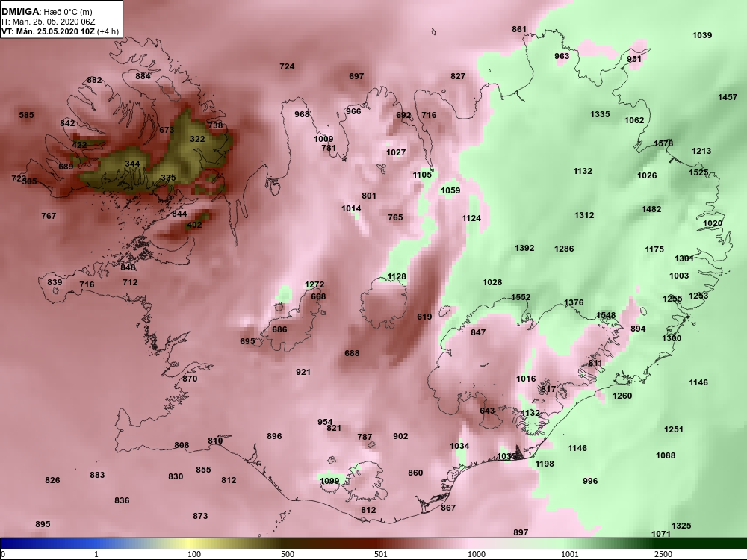Viewport: 747px width, 560px height.
Task: Click the 643 value on the map
Action: [487, 411]
